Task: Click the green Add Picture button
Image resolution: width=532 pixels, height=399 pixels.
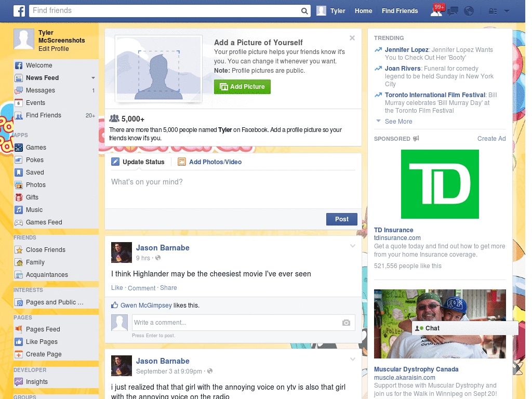Action: tap(242, 87)
